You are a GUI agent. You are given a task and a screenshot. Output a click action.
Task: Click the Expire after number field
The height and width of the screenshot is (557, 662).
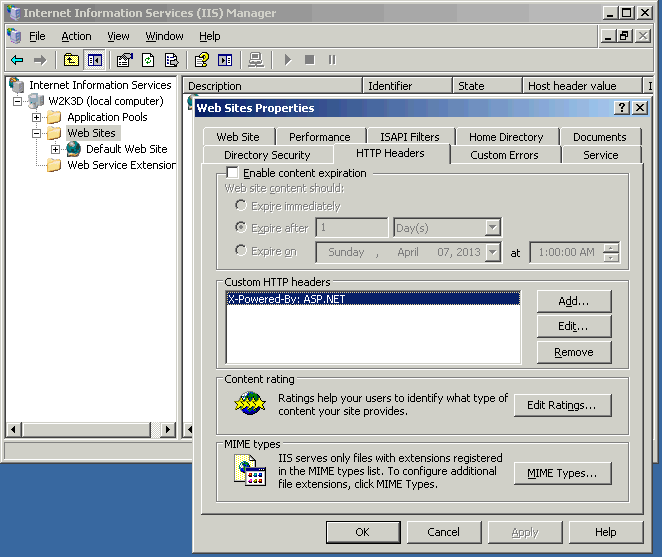pyautogui.click(x=351, y=228)
